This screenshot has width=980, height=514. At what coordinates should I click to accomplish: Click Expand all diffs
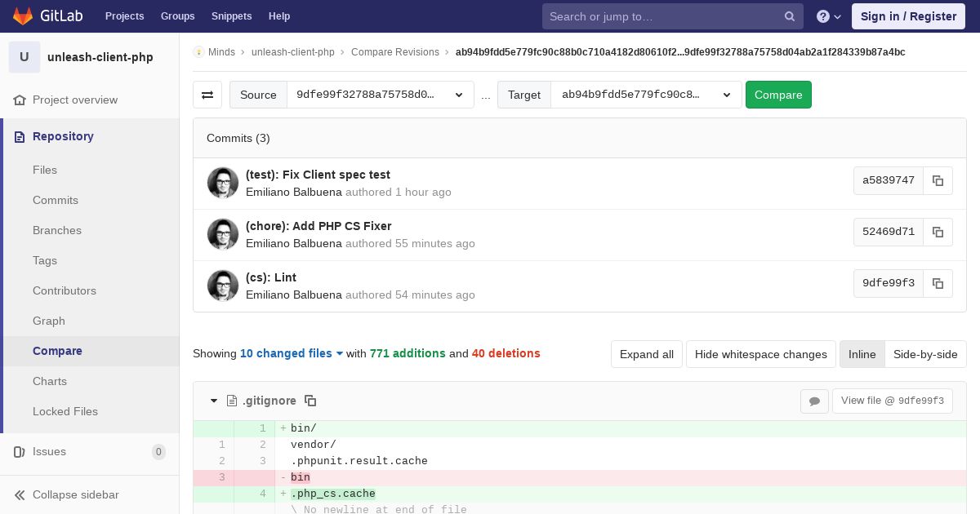647,354
